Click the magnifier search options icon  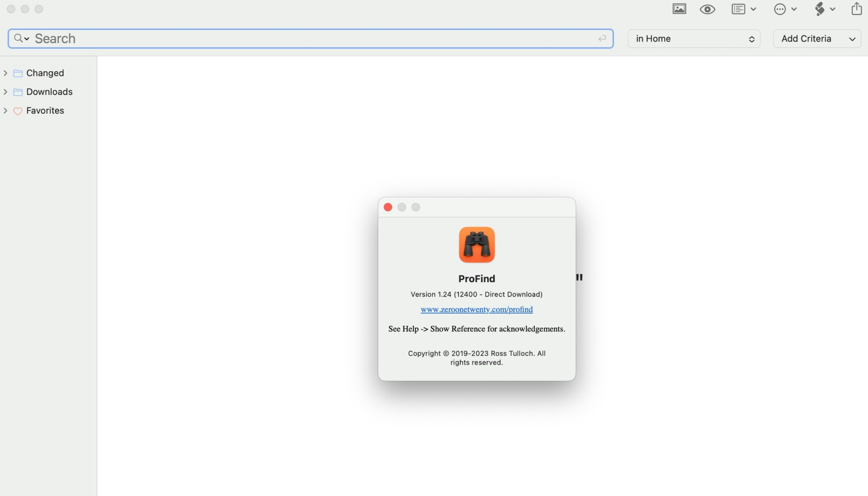tap(21, 38)
